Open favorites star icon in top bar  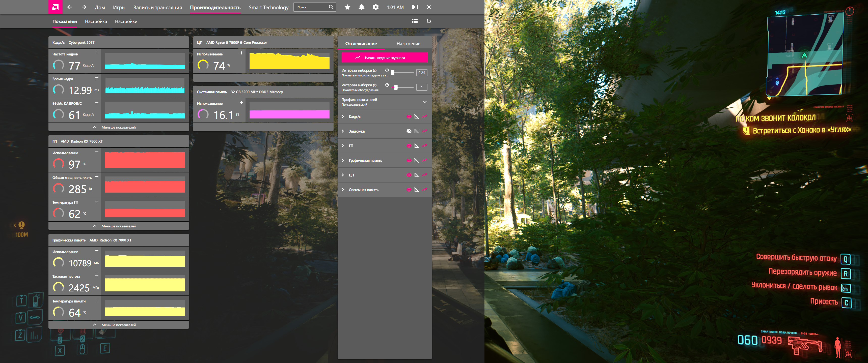(347, 7)
